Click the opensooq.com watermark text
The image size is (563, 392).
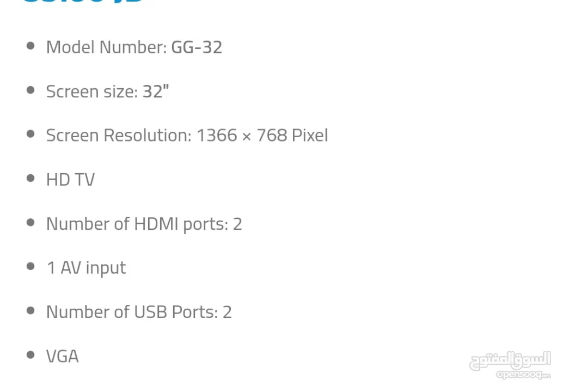[523, 375]
